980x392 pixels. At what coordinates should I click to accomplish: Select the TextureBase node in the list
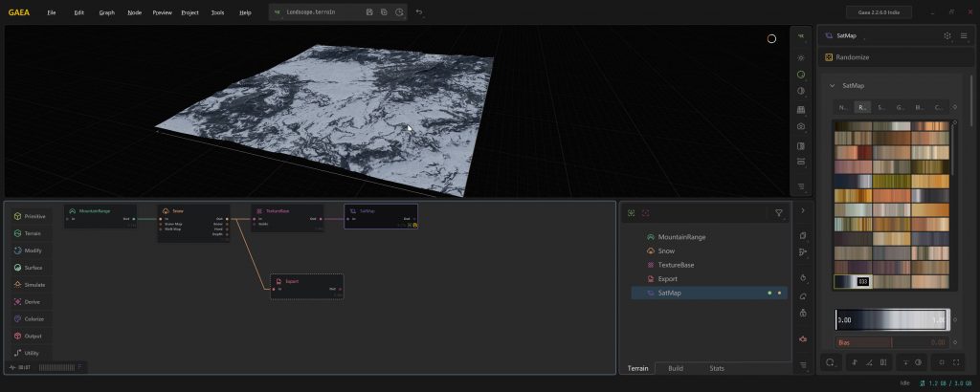[675, 265]
